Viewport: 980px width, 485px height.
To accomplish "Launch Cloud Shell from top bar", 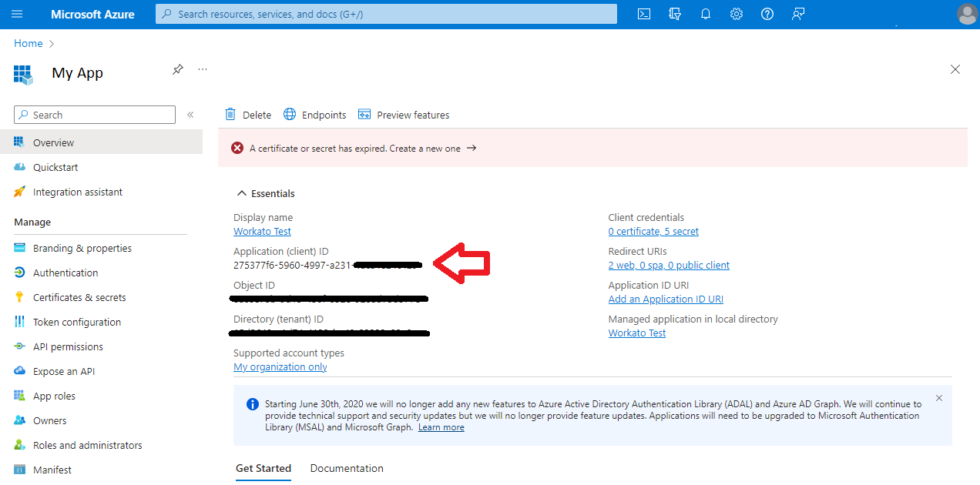I will coord(644,14).
